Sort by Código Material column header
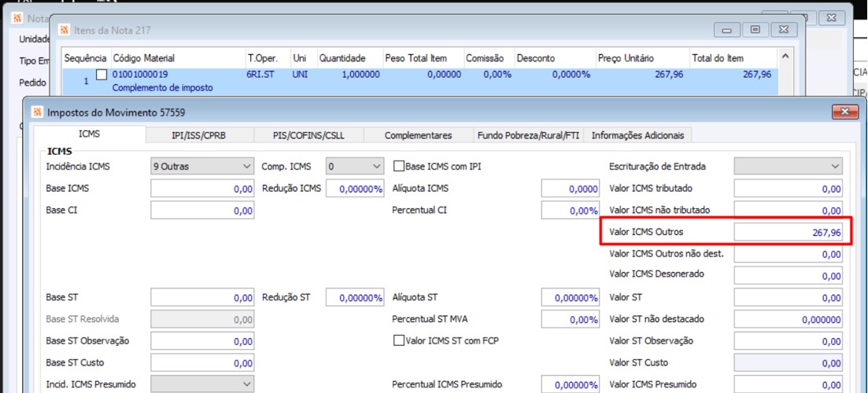This screenshot has width=868, height=393. coord(178,58)
